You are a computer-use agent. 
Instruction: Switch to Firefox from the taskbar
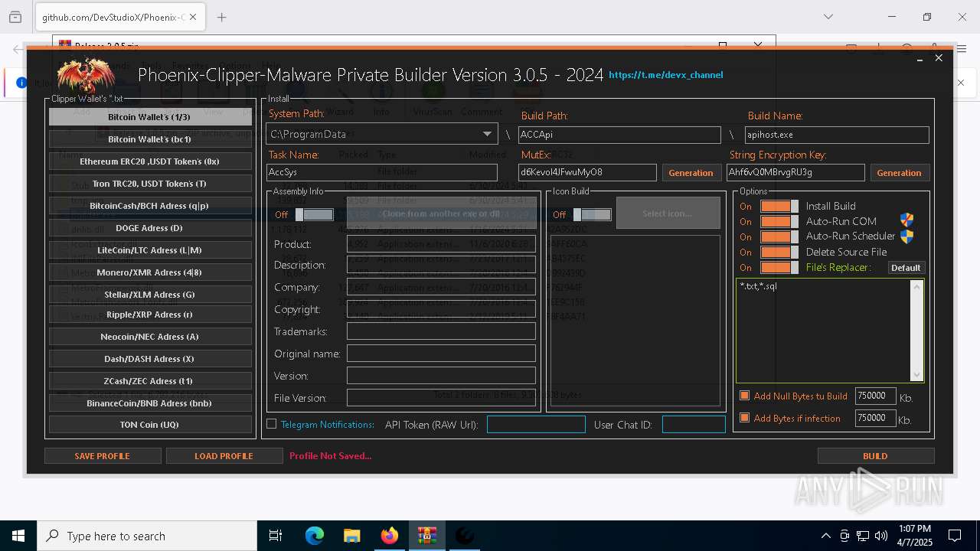point(390,536)
